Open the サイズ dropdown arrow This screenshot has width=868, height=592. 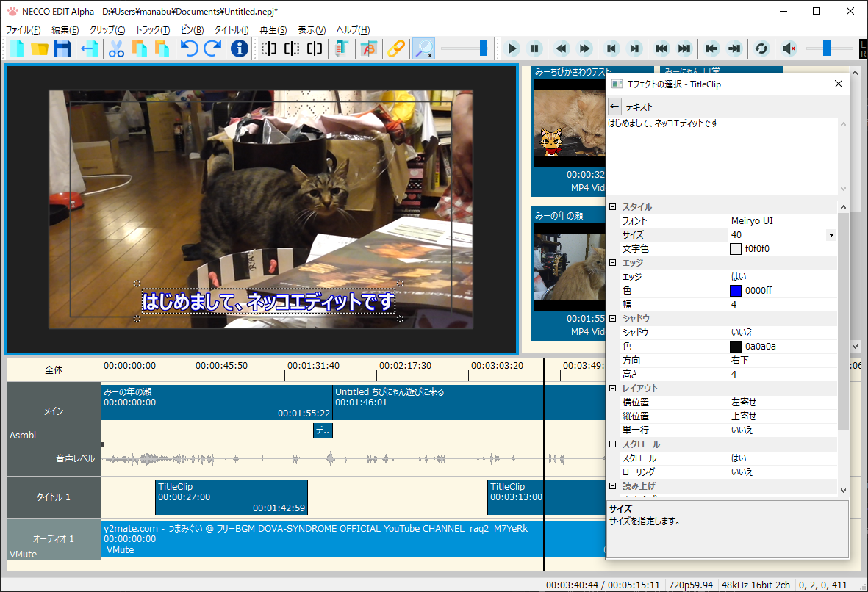tap(831, 235)
